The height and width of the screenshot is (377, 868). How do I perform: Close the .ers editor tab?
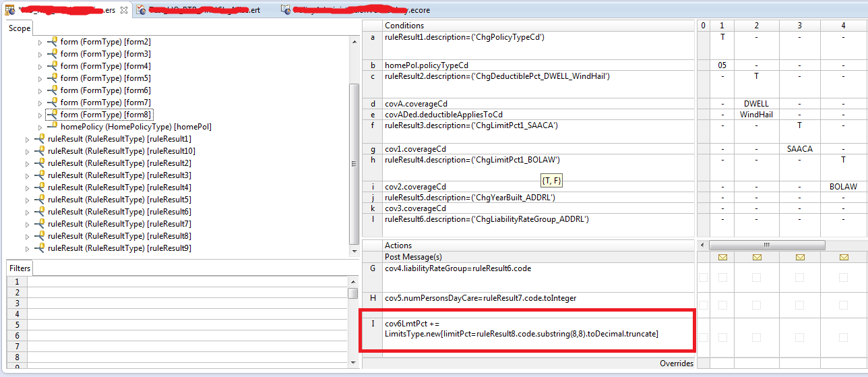[x=123, y=10]
